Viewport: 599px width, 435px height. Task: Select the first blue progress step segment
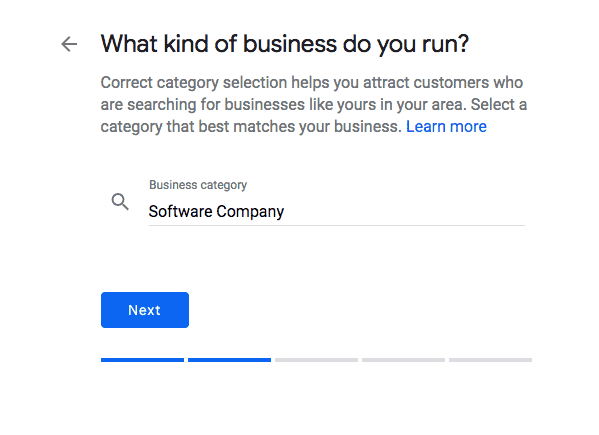point(142,360)
